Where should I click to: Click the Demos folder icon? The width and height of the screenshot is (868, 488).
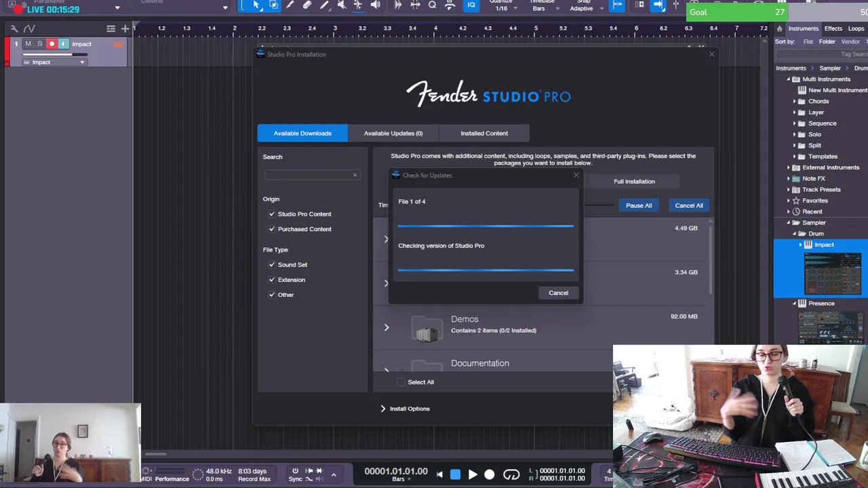pos(427,329)
